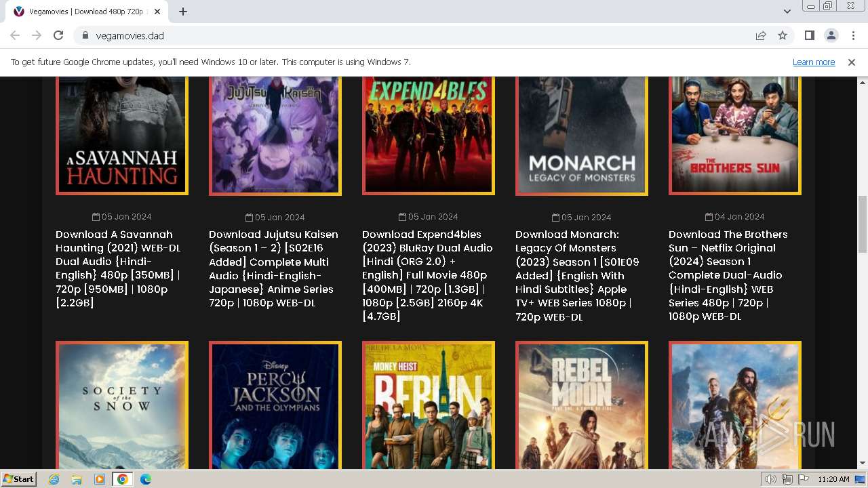Open A Savannah Haunting poster
Image resolution: width=868 pixels, height=488 pixels.
coord(122,136)
